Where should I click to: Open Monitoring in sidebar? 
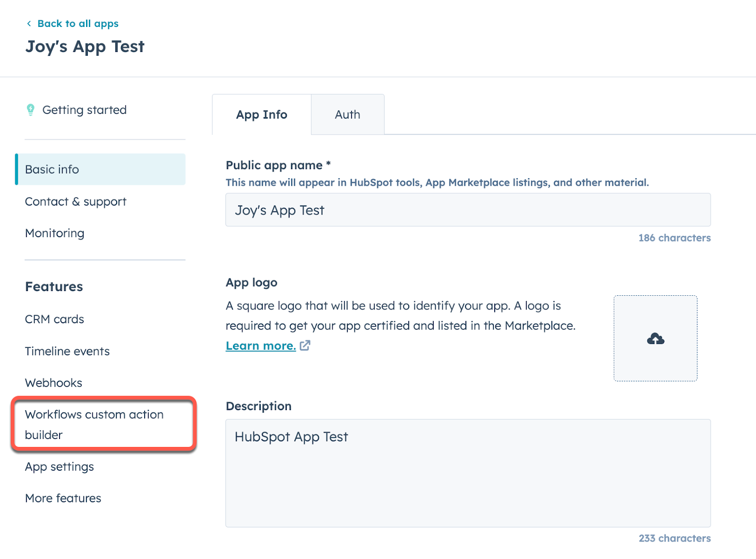coord(55,233)
